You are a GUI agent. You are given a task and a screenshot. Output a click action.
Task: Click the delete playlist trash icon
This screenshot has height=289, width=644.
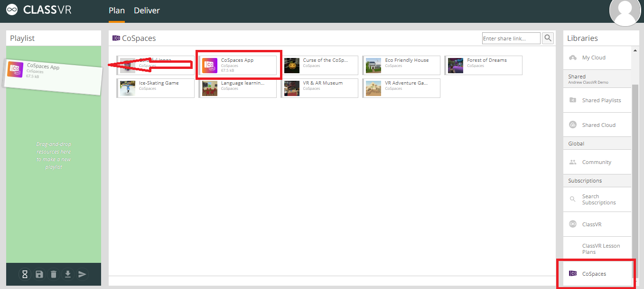tap(54, 274)
